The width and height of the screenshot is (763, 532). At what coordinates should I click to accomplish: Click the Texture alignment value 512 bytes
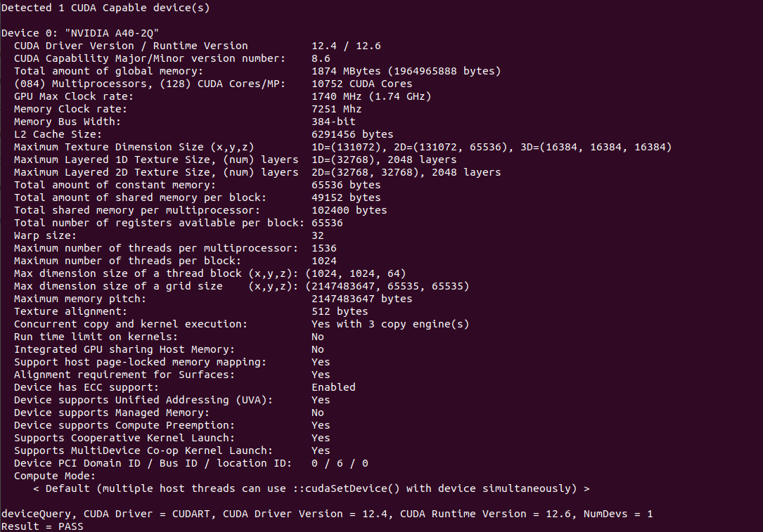340,311
